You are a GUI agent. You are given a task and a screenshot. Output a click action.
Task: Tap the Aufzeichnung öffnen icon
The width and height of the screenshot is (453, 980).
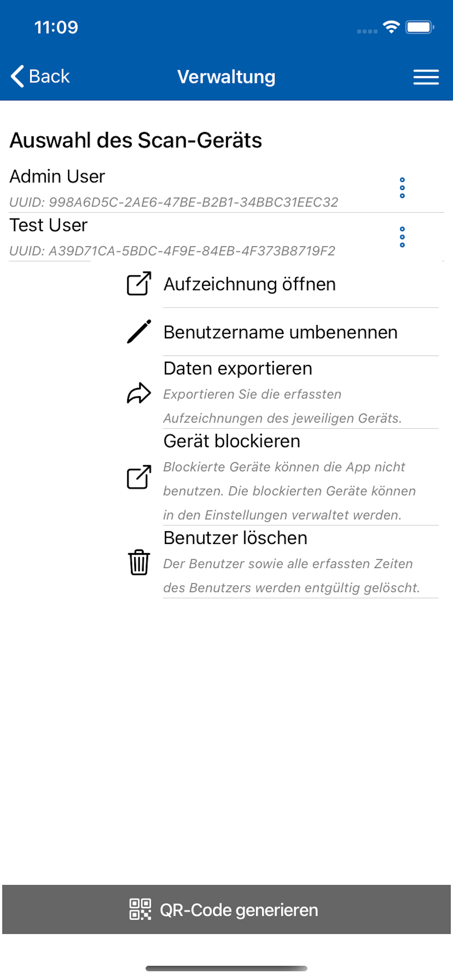pos(139,284)
